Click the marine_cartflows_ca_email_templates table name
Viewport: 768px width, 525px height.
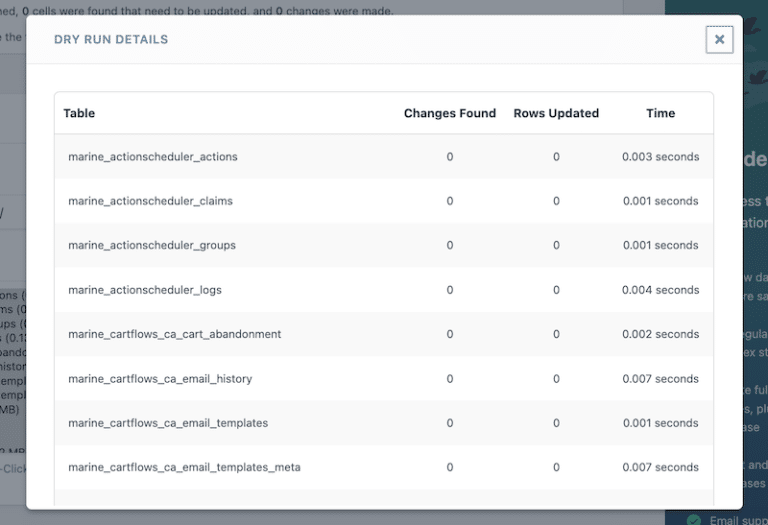point(168,423)
